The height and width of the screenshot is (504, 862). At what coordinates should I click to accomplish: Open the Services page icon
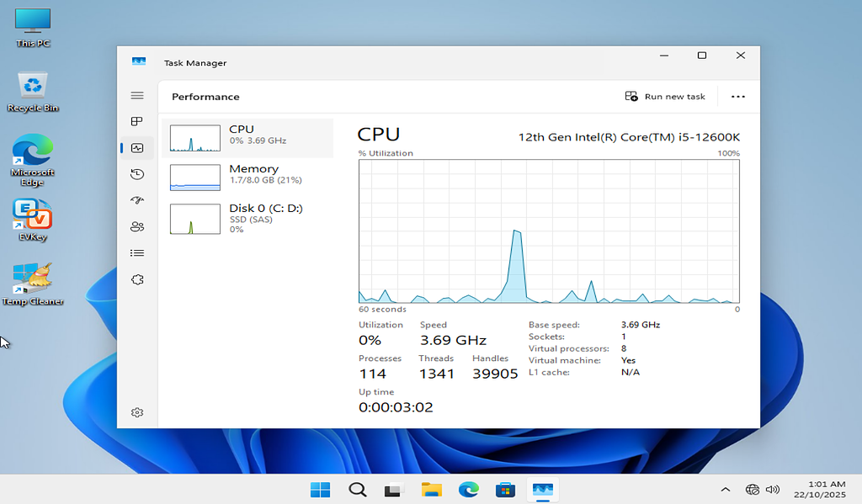(x=137, y=279)
